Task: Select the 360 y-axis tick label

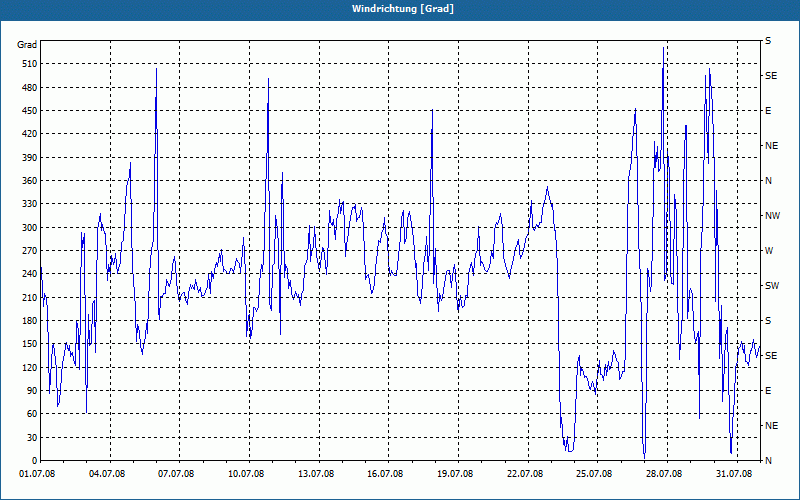Action: [x=30, y=181]
